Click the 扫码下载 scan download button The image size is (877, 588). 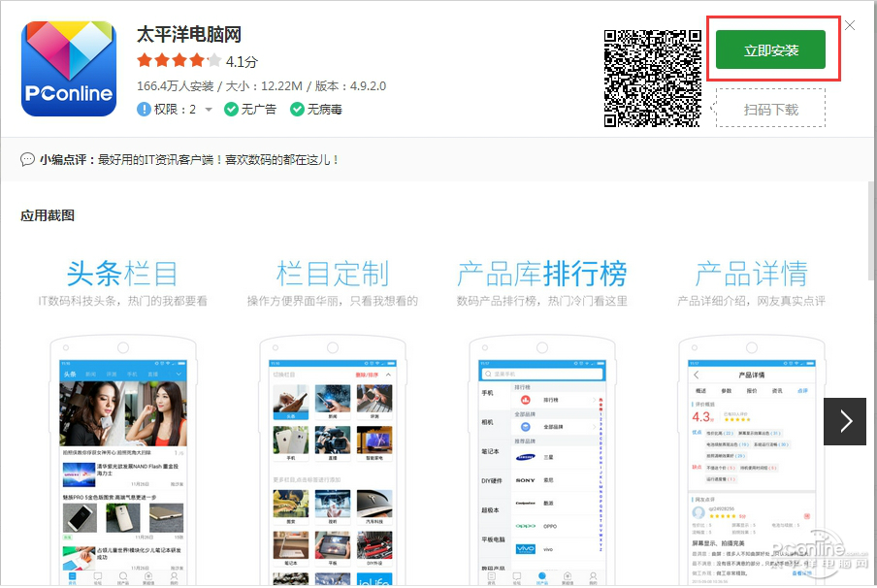click(x=770, y=109)
